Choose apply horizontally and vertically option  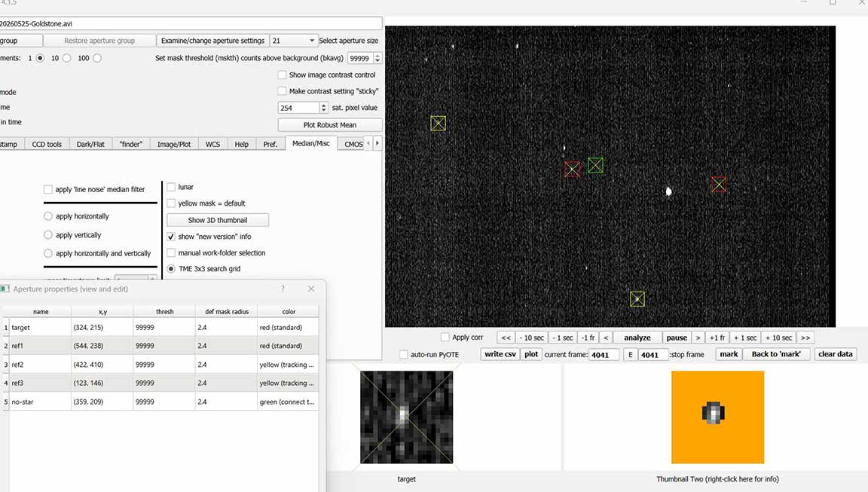click(48, 253)
